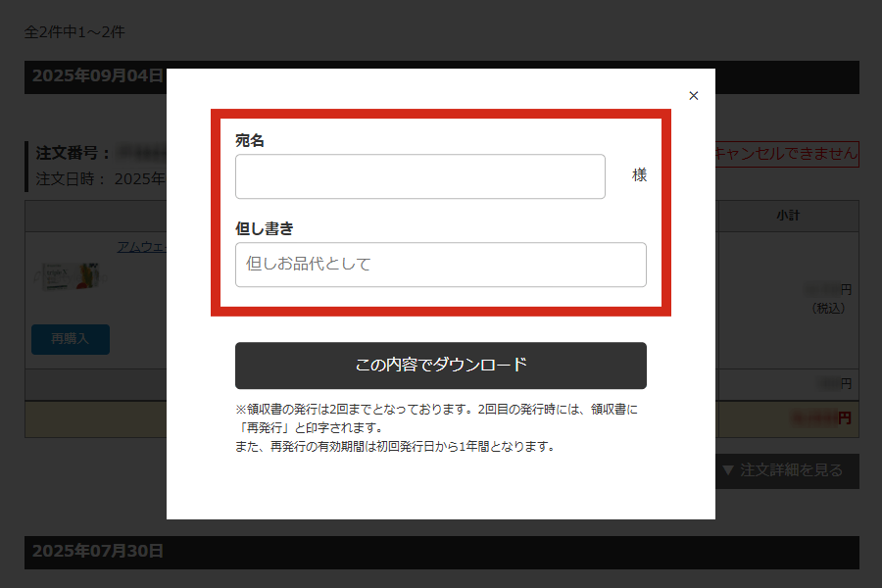Click the 宛名 text input field

419,176
